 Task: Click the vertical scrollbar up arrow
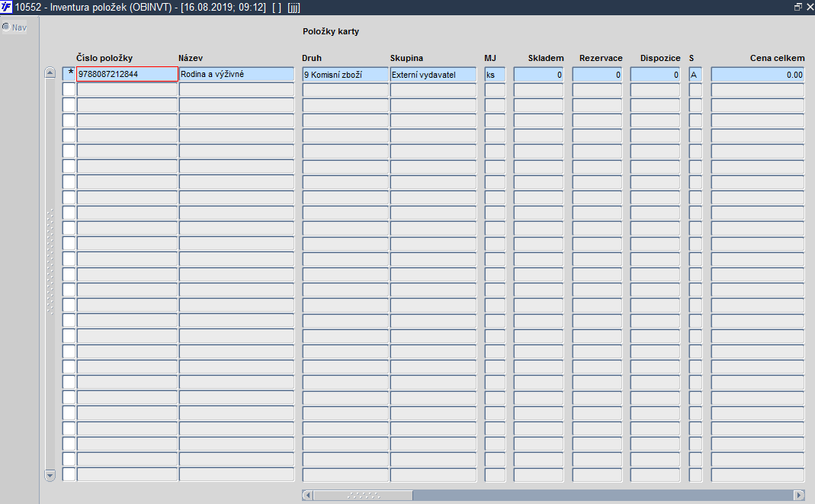pyautogui.click(x=50, y=72)
